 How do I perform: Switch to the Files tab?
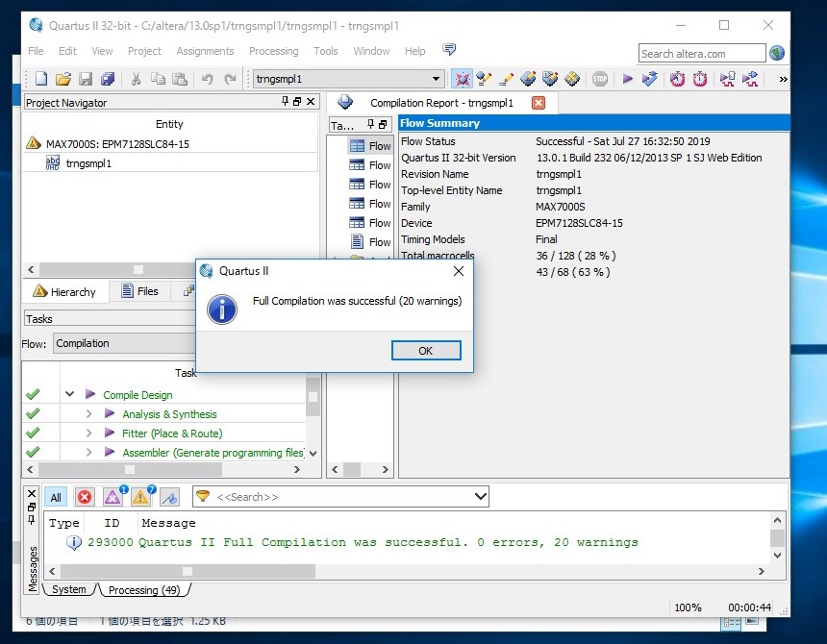[x=139, y=291]
